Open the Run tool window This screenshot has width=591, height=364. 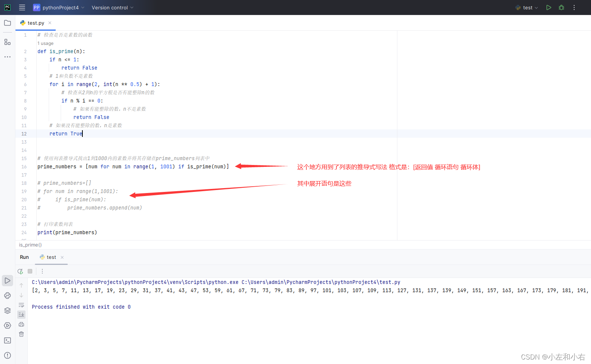7,281
